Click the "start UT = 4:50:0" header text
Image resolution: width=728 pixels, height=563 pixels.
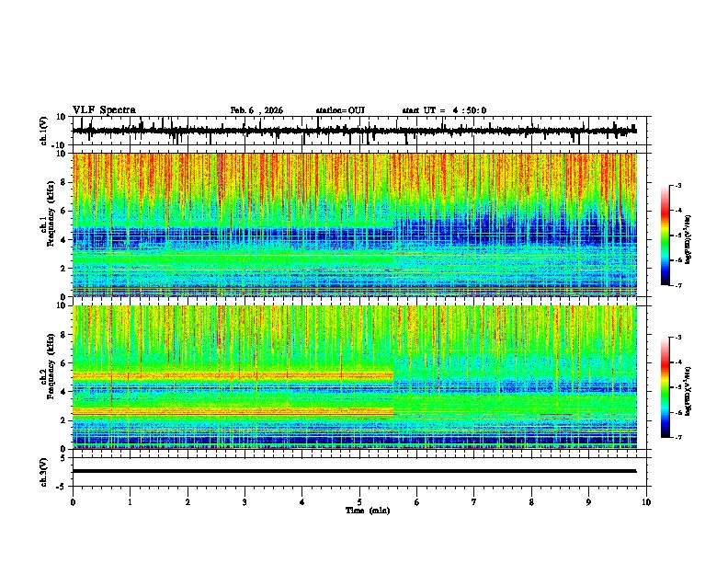444,110
